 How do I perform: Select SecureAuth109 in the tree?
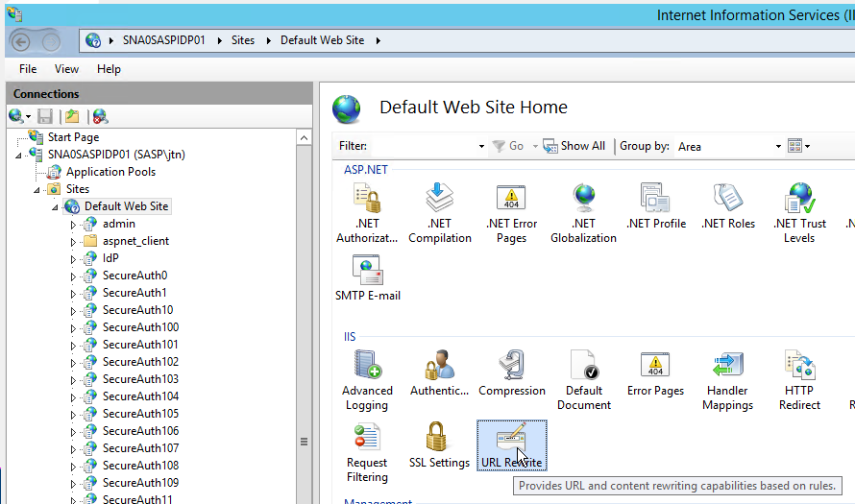click(140, 483)
